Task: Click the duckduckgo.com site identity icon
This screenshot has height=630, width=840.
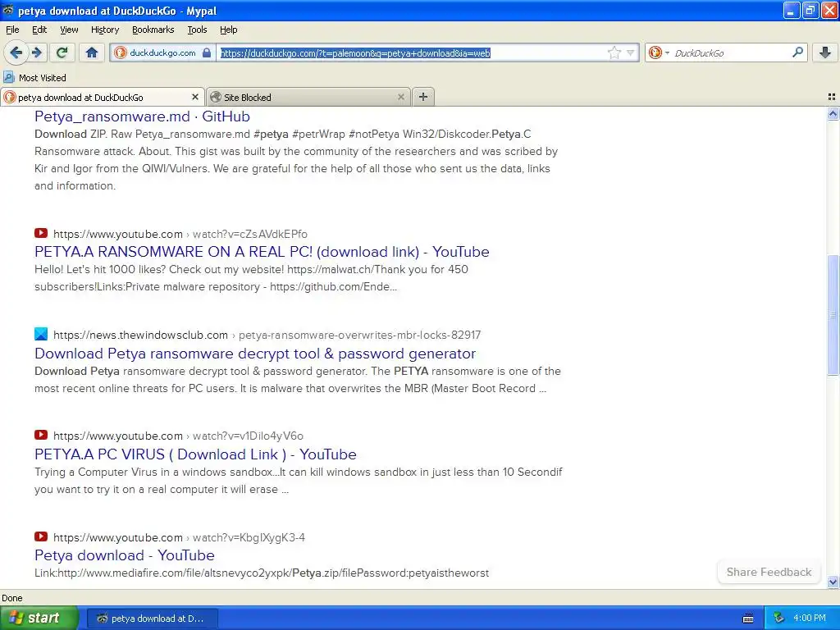Action: point(121,52)
